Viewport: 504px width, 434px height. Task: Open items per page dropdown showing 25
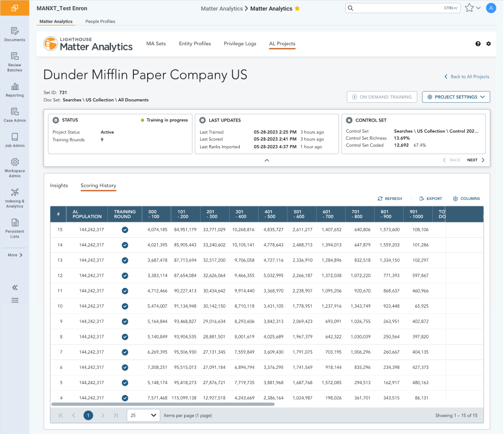(144, 415)
